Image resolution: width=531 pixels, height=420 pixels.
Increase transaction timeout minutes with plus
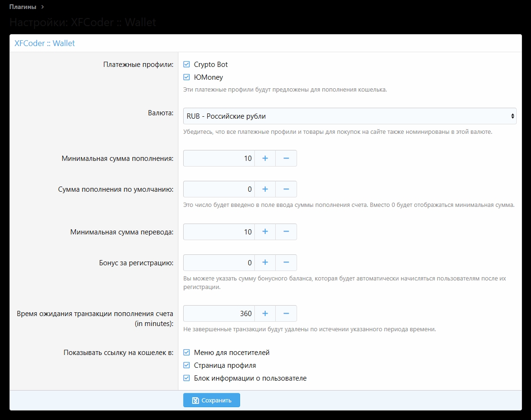point(265,313)
